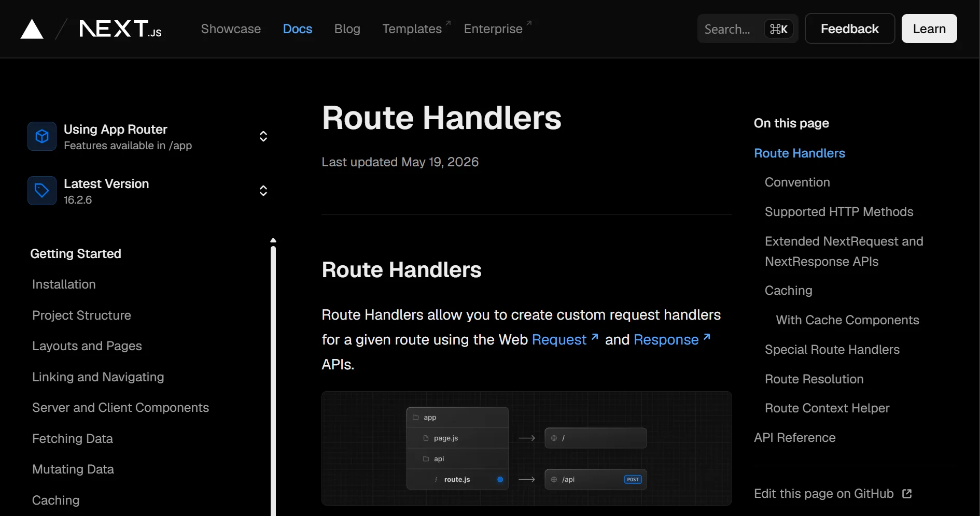Open Edit this page on GitHub

click(833, 494)
